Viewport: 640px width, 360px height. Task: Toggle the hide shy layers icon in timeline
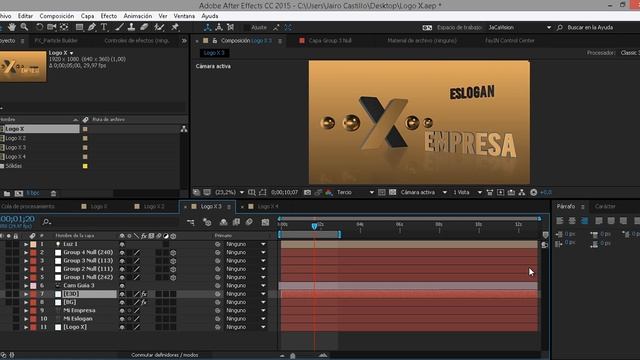223,222
